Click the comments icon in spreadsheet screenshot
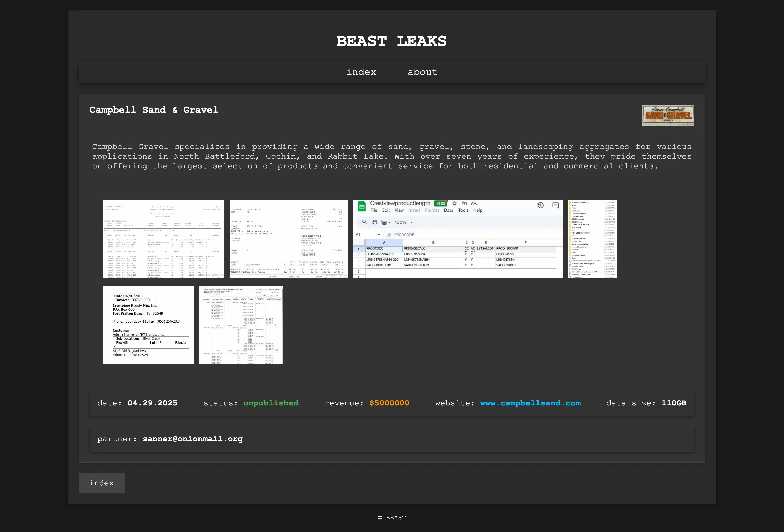 555,205
